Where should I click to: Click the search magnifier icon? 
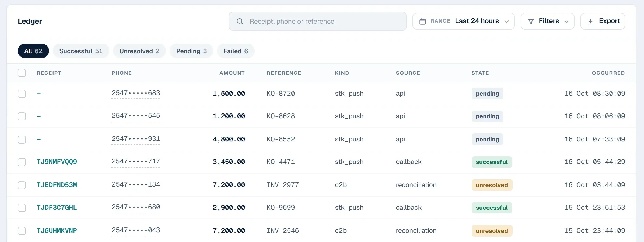point(240,22)
